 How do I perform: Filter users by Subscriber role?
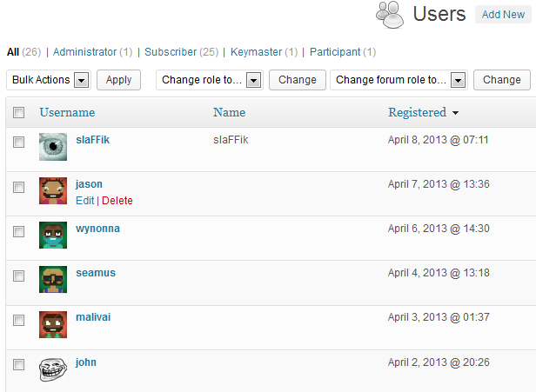171,52
